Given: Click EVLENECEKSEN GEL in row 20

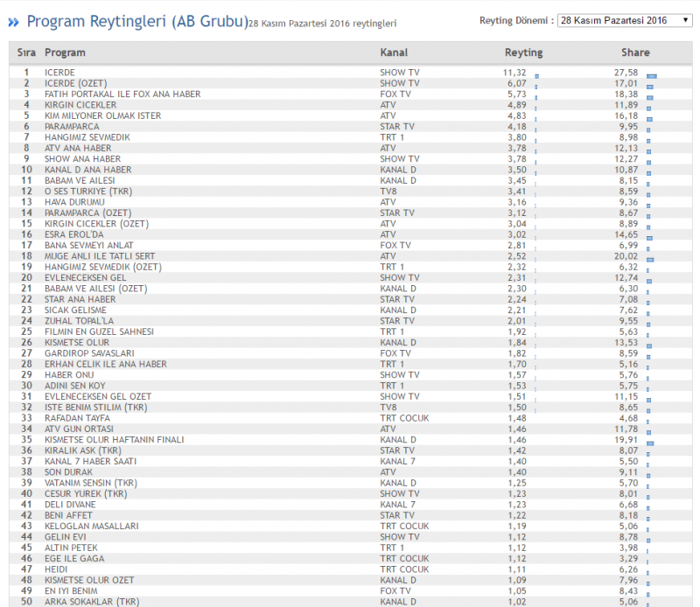Looking at the screenshot, I should click(85, 277).
